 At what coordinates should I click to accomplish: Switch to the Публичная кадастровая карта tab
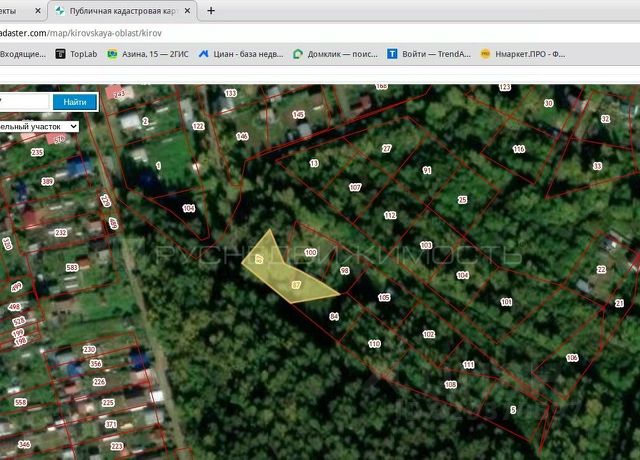[x=122, y=11]
